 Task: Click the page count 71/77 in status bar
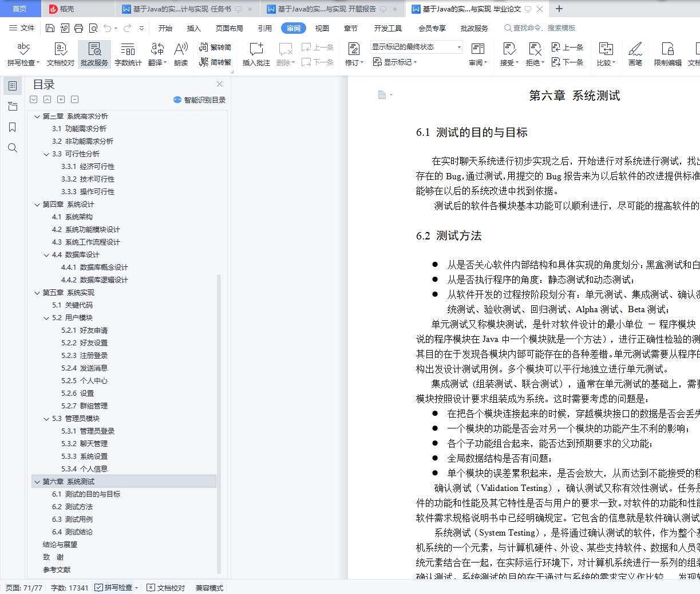tap(24, 588)
